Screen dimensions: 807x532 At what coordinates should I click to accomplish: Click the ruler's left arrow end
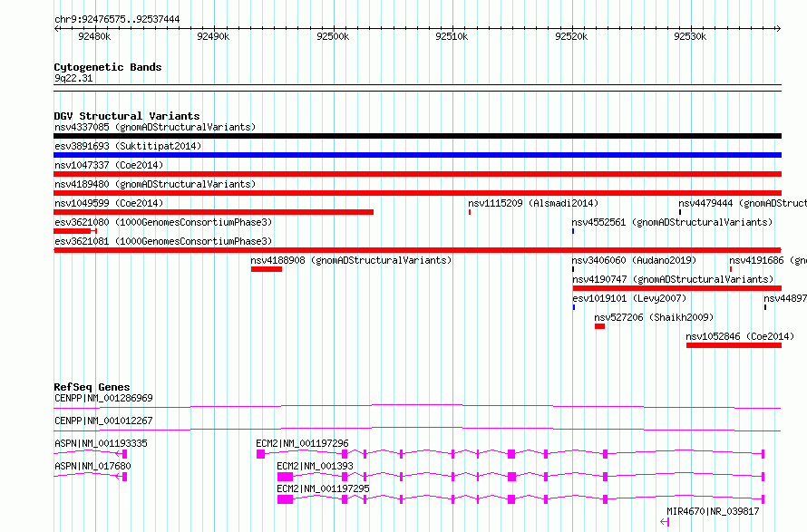pyautogui.click(x=56, y=28)
